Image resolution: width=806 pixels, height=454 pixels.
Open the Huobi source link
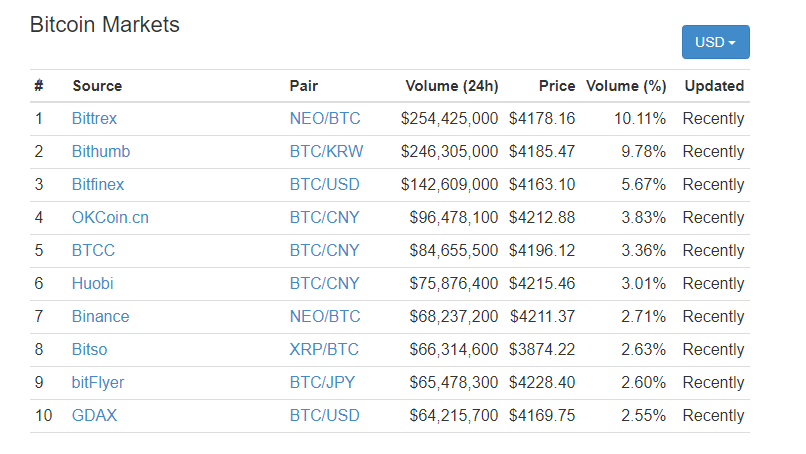click(x=93, y=283)
